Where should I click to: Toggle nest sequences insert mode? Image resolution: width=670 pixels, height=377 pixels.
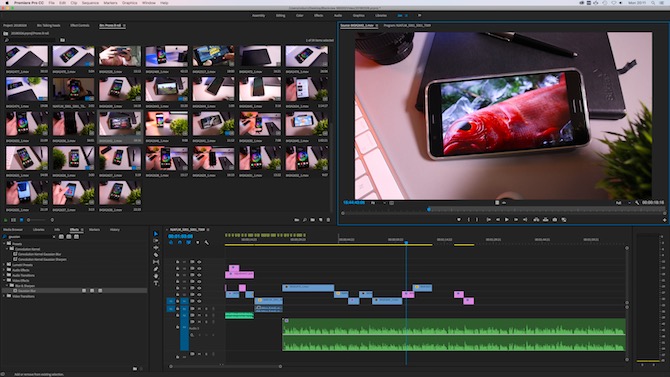[171, 243]
